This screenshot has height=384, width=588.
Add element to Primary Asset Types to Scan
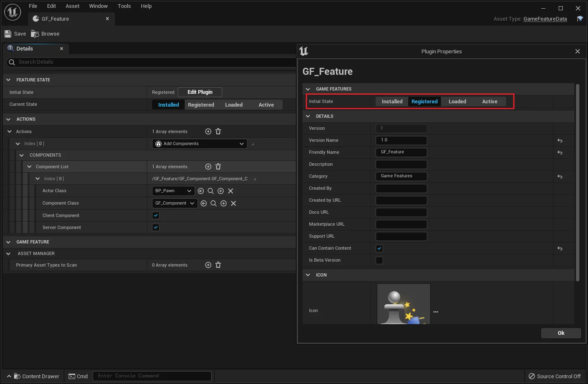(208, 265)
